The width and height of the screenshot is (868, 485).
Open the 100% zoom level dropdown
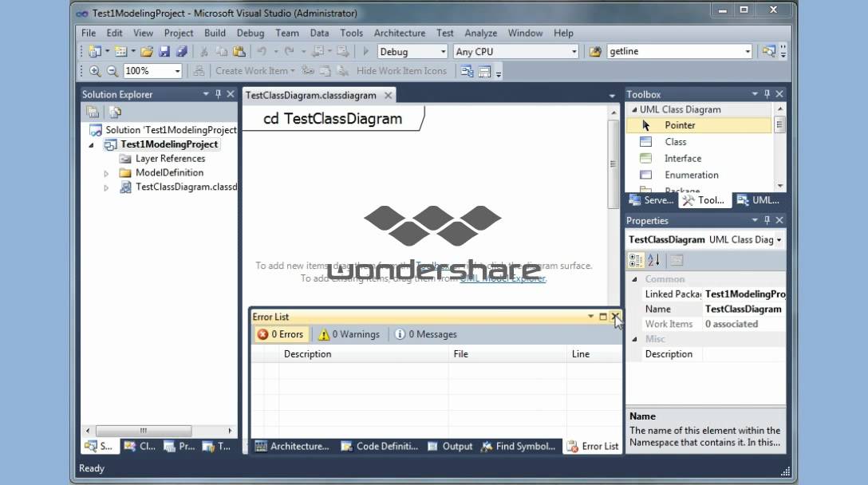click(177, 71)
